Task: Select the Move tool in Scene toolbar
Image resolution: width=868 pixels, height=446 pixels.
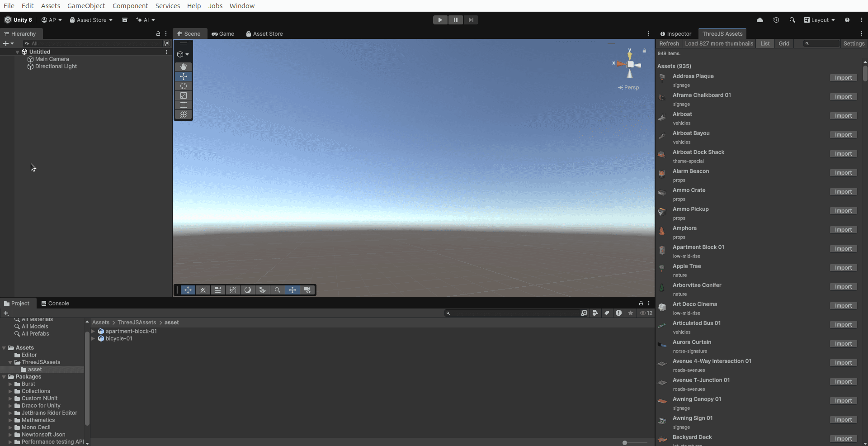Action: [184, 76]
